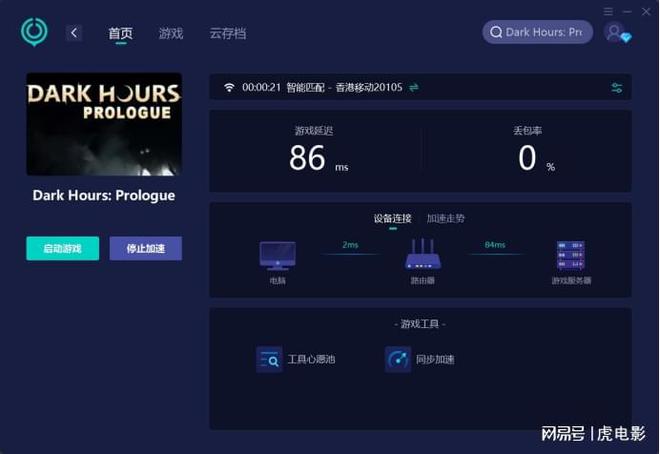Click the 00:00:21 timer text
This screenshot has width=660, height=454.
(x=261, y=87)
